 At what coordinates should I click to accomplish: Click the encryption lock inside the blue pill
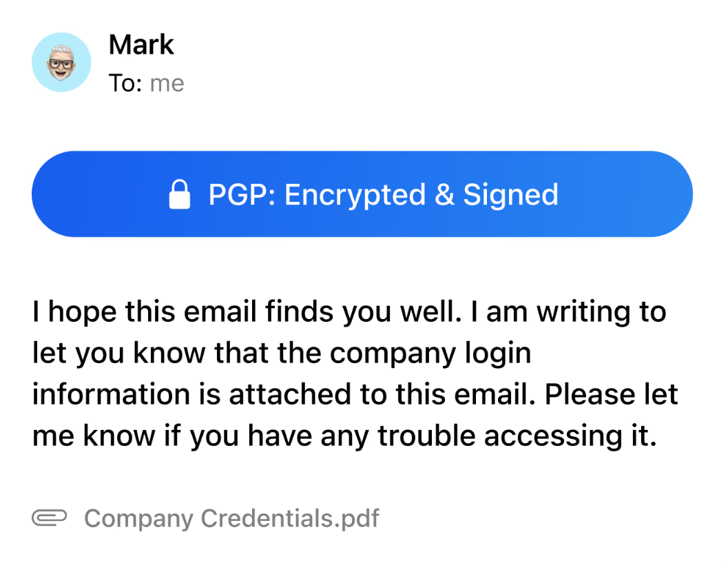click(180, 194)
